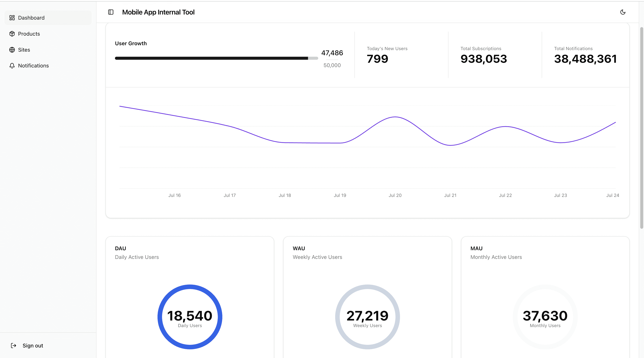Click the Mobile App Internal Tool title
This screenshot has width=644, height=358.
pos(158,12)
